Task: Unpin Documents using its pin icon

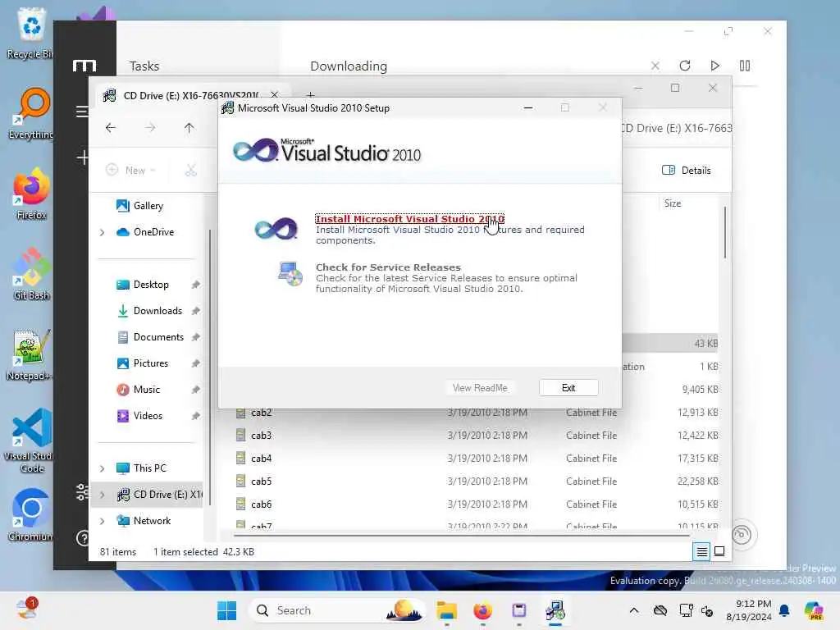Action: point(195,337)
